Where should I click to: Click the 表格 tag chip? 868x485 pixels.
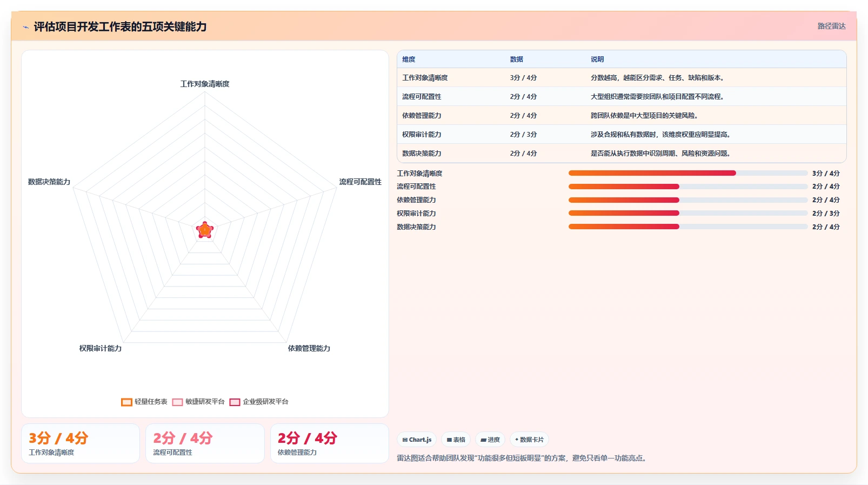(456, 440)
